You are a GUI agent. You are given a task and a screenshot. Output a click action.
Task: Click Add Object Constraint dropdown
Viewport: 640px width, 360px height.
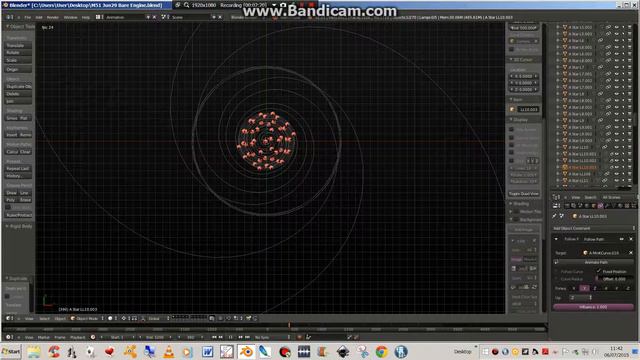[593, 228]
